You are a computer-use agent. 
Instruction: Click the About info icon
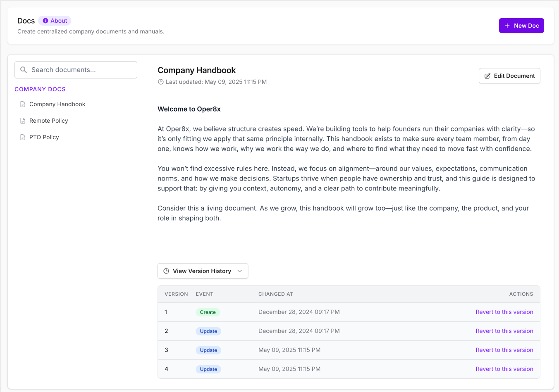tap(45, 21)
